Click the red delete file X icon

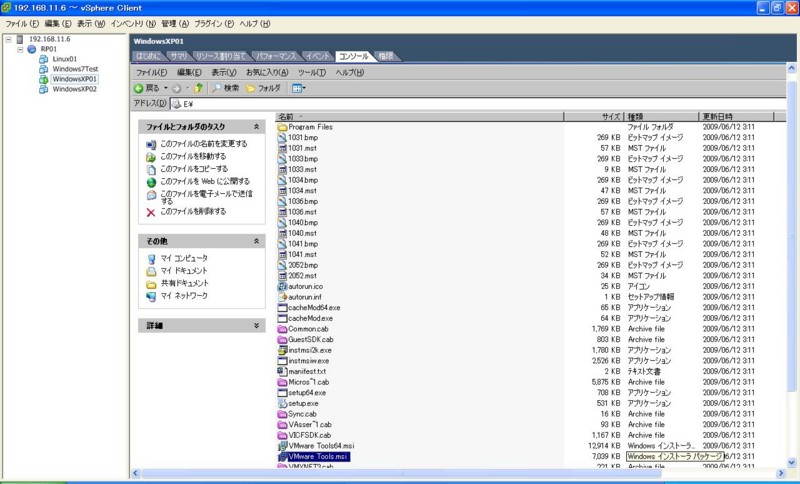pyautogui.click(x=151, y=212)
